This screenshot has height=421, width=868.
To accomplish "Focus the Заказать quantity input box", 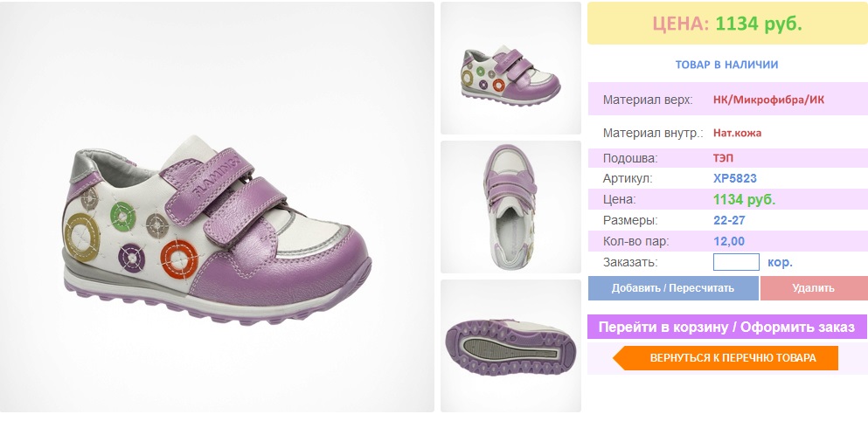I will tap(736, 262).
